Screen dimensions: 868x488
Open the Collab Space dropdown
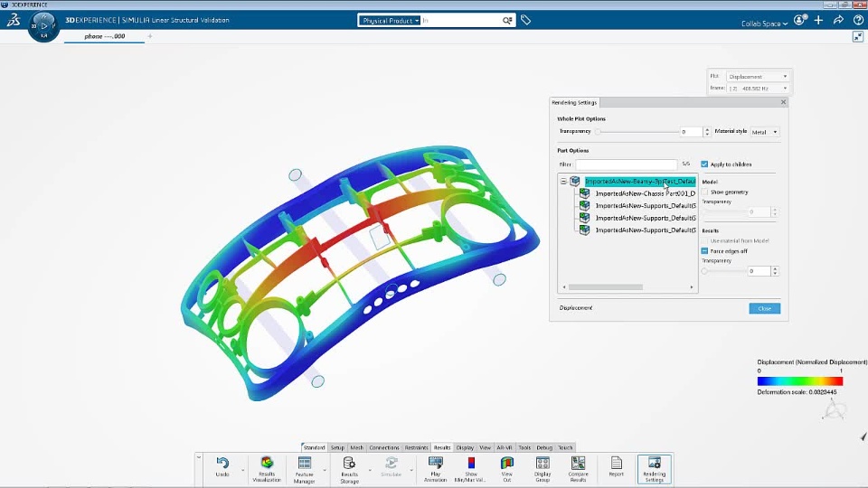[x=765, y=23]
